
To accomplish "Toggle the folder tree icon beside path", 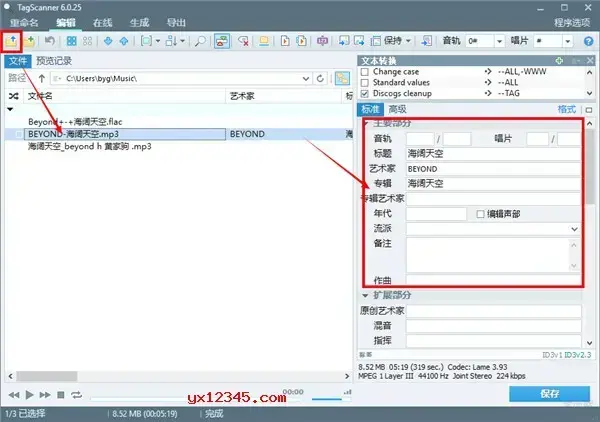I will 342,78.
